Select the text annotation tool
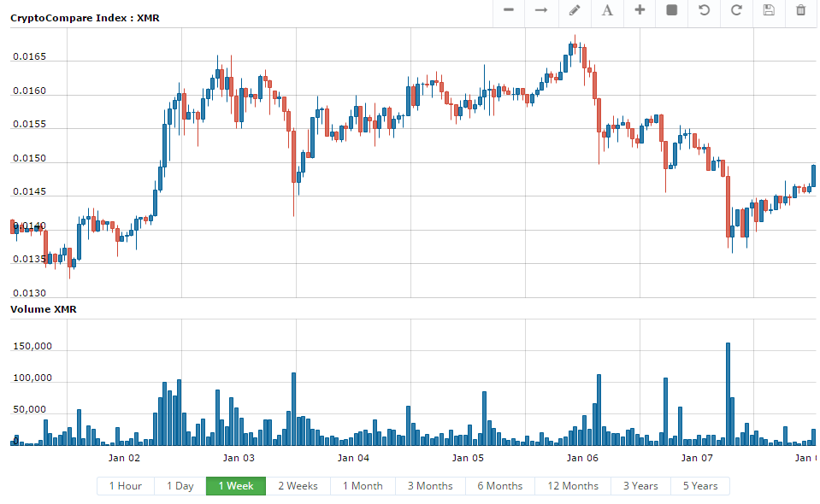 point(607,10)
